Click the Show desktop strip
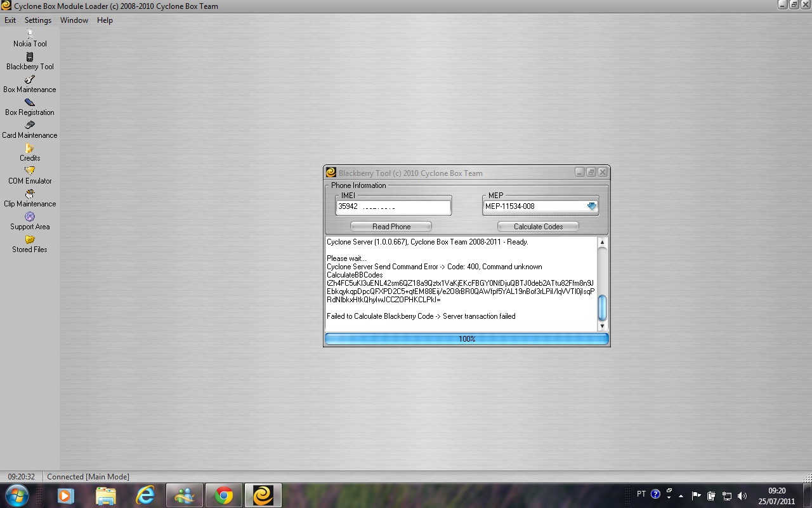812x508 pixels. point(807,496)
